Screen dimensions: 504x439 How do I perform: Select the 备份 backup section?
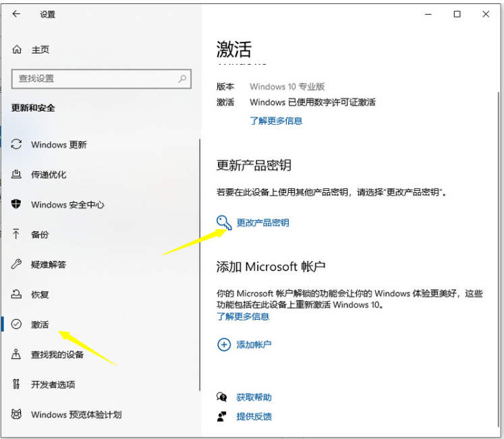40,235
